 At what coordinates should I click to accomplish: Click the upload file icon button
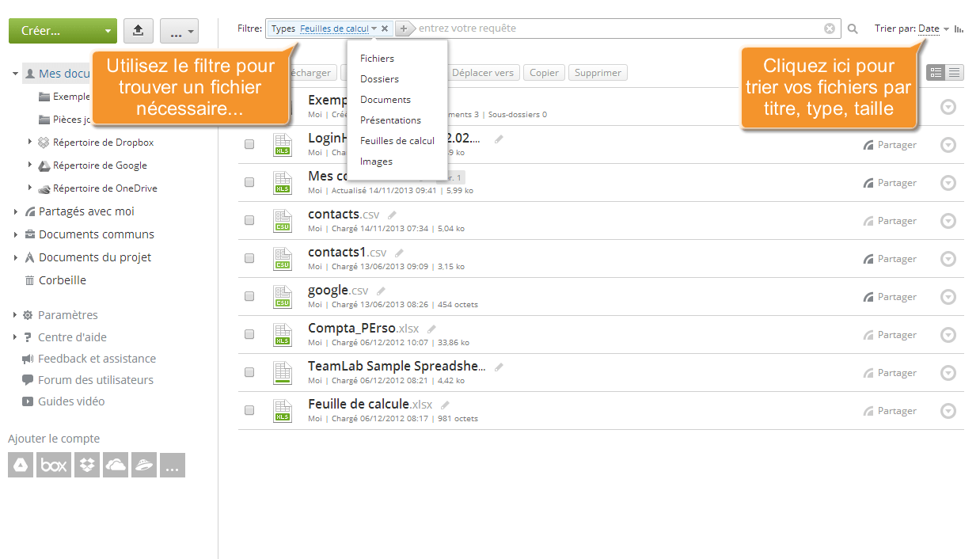138,31
